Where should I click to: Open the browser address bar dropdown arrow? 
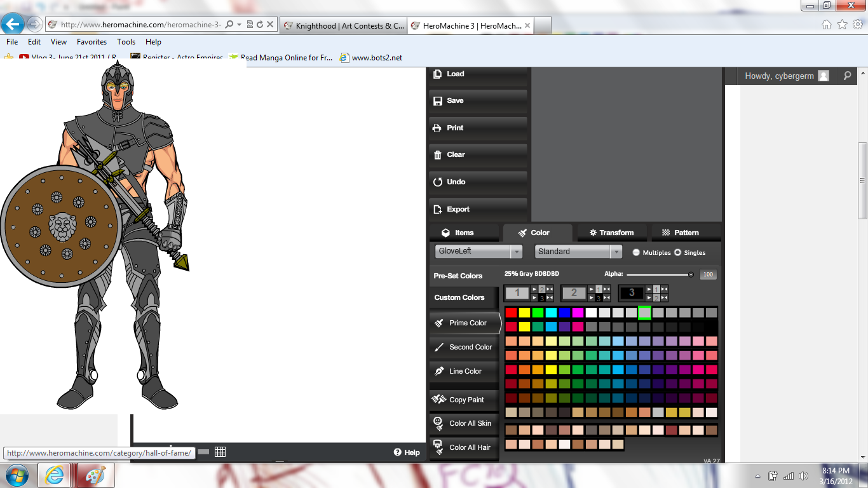point(239,25)
